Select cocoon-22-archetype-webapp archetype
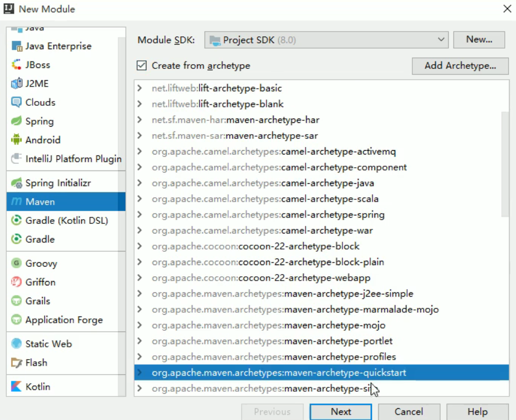516x420 pixels. click(x=322, y=277)
